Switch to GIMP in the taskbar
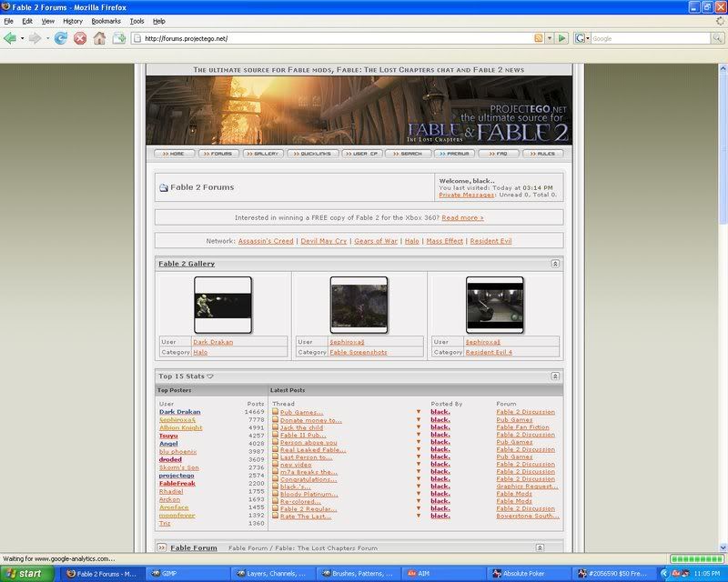This screenshot has width=728, height=582. coord(188,574)
